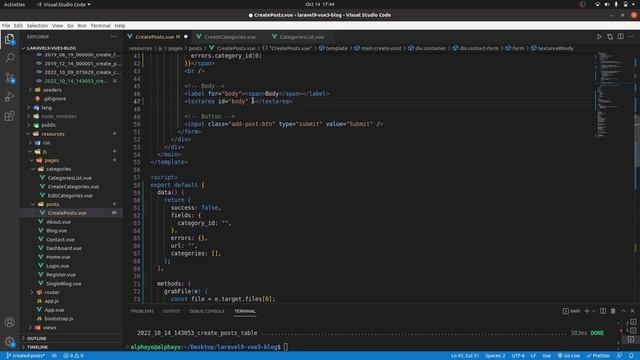Open the OUTPUT panel tab

click(171, 311)
